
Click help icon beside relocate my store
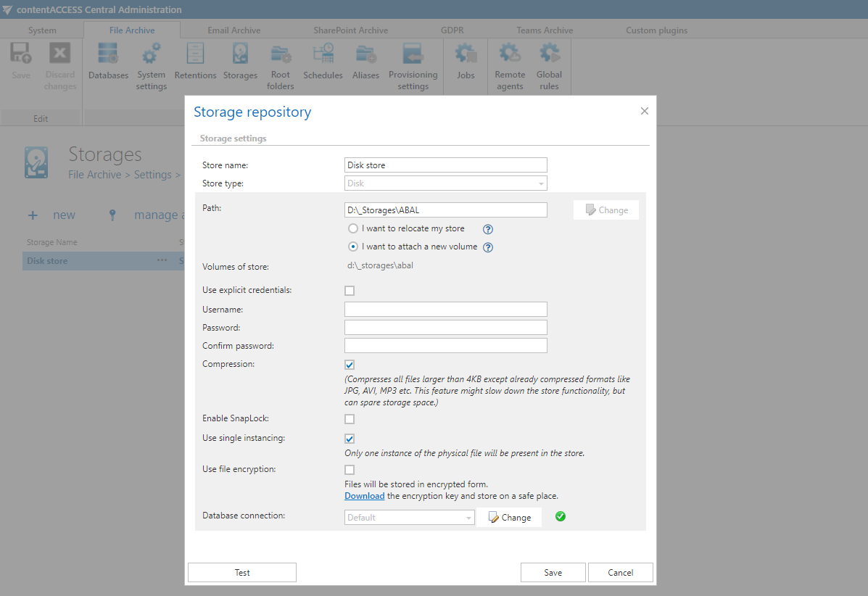coord(488,229)
